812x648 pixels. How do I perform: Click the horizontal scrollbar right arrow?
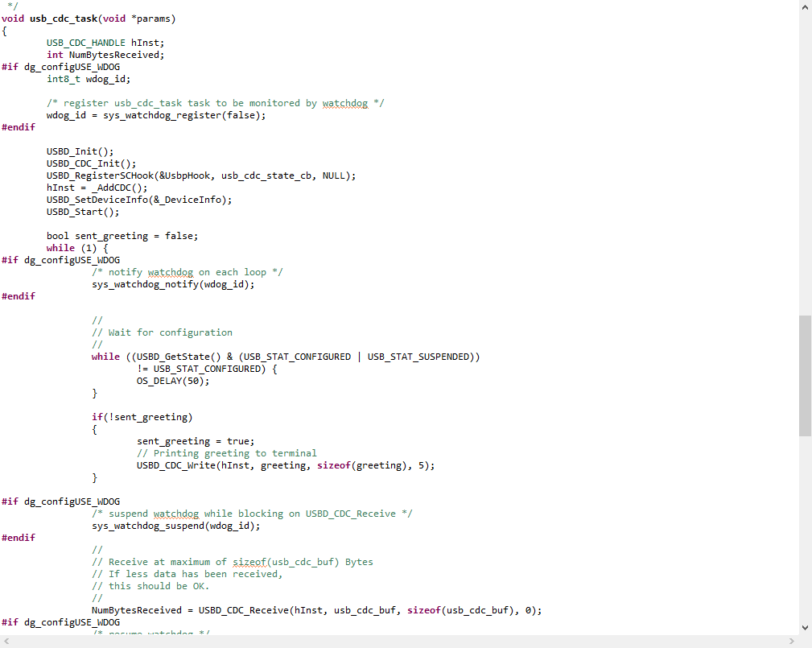(x=792, y=642)
